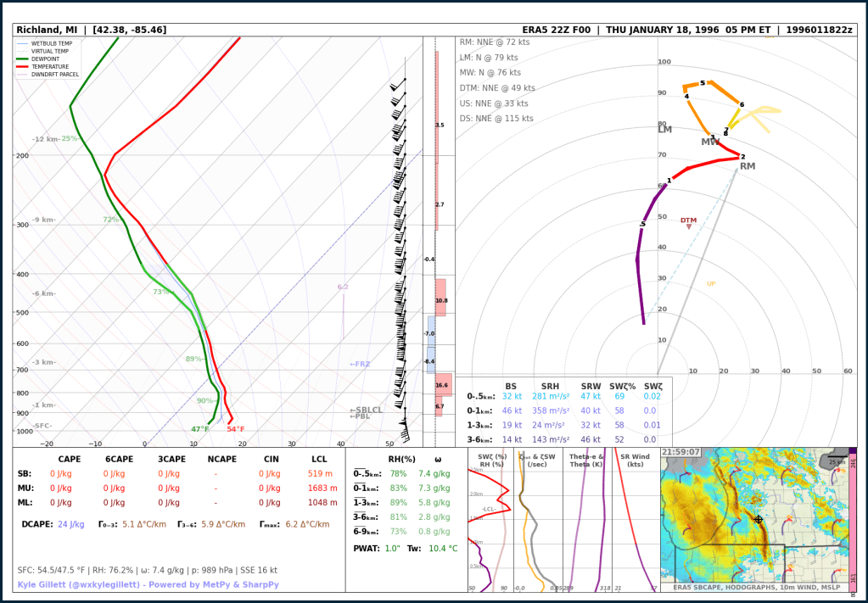Click the 10.8 red advection bar
This screenshot has width=868, height=603.
coord(440,299)
